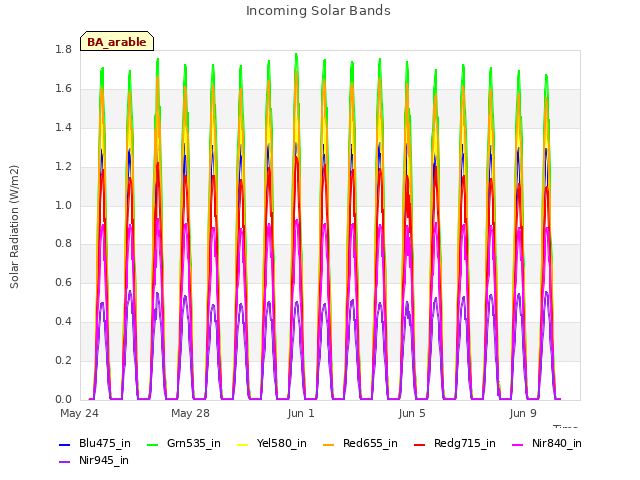This screenshot has height=480, width=640.
Task: Click the May 28 x-axis tick label
Action: point(190,413)
